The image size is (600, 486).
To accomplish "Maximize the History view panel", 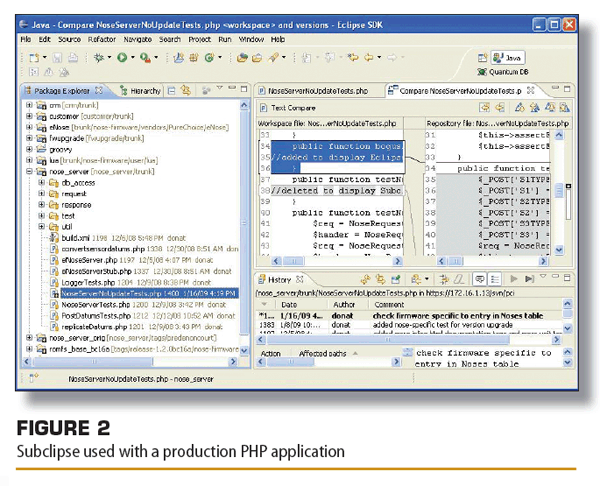I will (x=567, y=277).
